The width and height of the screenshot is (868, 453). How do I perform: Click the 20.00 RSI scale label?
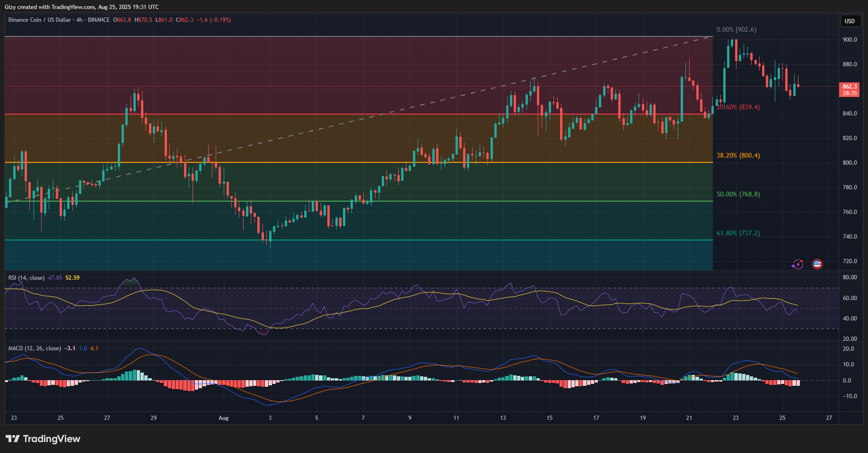tap(850, 339)
